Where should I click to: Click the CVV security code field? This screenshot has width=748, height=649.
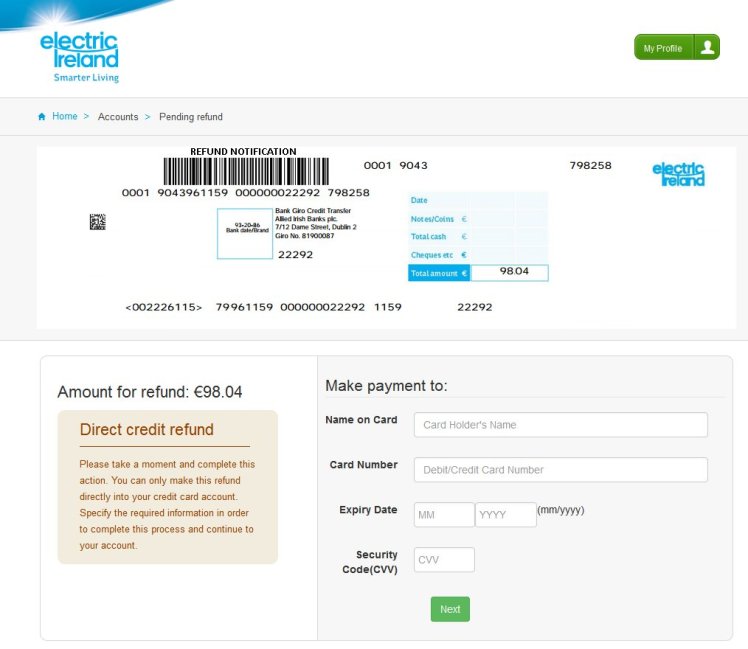click(x=444, y=559)
